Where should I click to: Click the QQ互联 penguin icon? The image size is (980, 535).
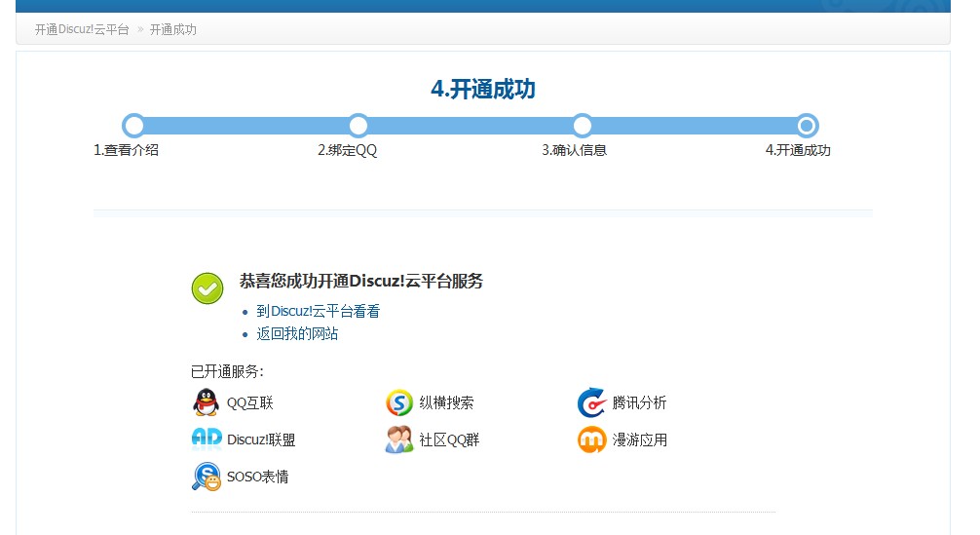point(206,402)
